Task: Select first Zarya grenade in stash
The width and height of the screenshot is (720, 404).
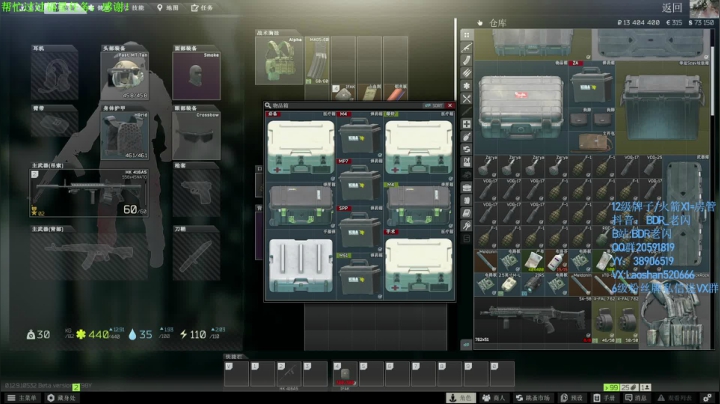Action: point(487,166)
